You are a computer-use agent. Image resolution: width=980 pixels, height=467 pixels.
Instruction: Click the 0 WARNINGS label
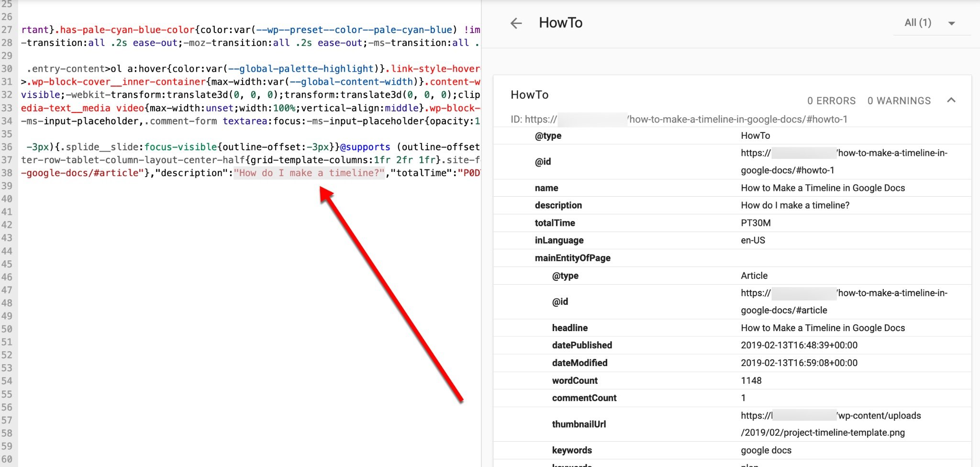pos(899,101)
